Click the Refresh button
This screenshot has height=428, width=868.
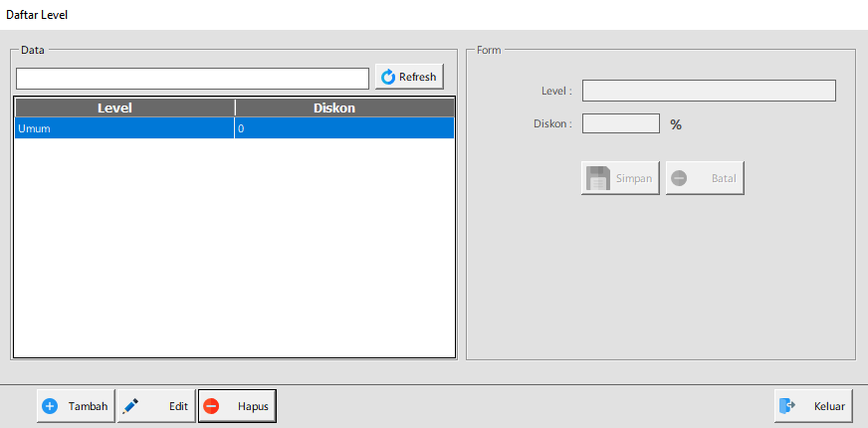[409, 77]
